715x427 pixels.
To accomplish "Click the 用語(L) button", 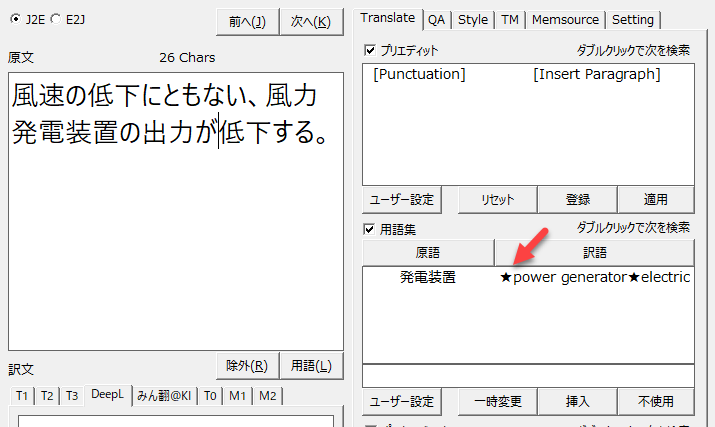I will point(311,364).
